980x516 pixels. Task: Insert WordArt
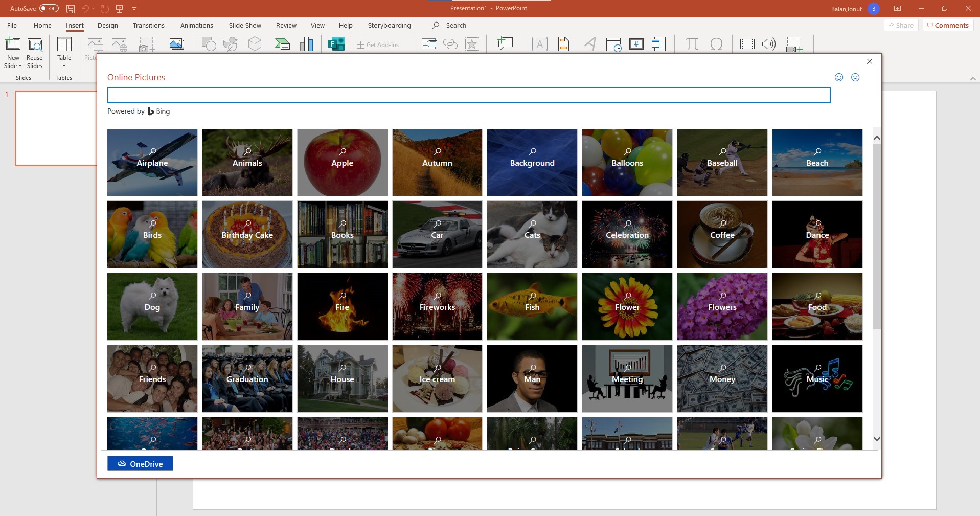(x=589, y=44)
